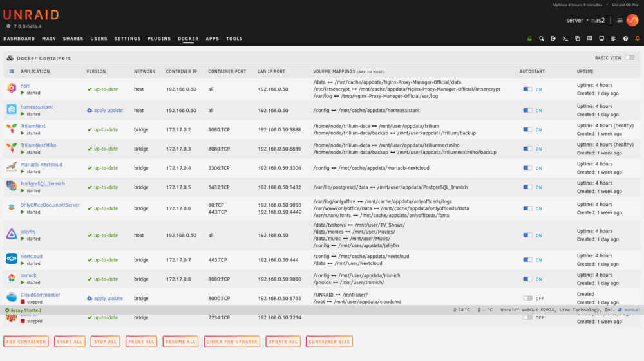The height and width of the screenshot is (361, 644).
Task: Apply update for CloudCommander
Action: (x=105, y=298)
